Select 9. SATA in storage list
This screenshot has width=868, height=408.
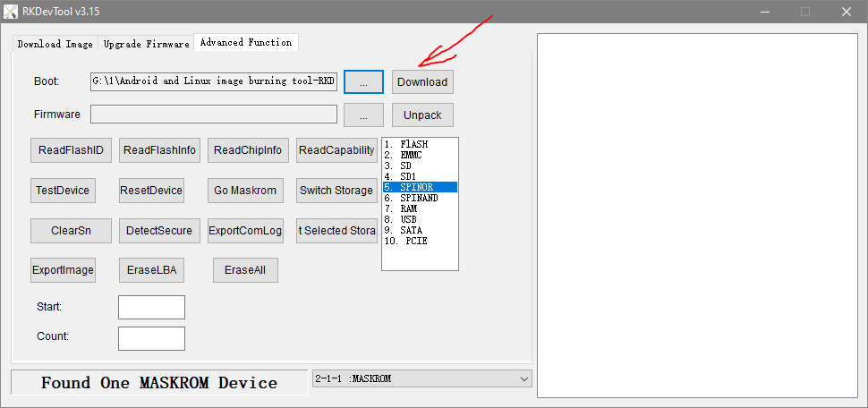point(420,230)
